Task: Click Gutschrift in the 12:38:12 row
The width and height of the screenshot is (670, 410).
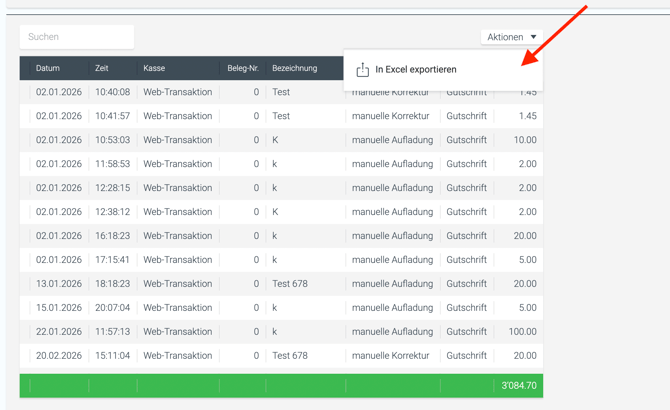Action: (466, 212)
